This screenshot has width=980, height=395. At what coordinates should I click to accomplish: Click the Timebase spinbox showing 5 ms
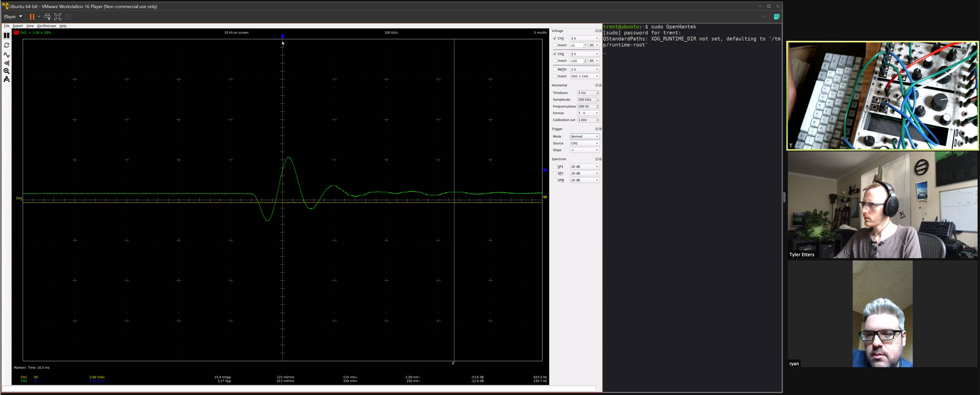point(586,93)
